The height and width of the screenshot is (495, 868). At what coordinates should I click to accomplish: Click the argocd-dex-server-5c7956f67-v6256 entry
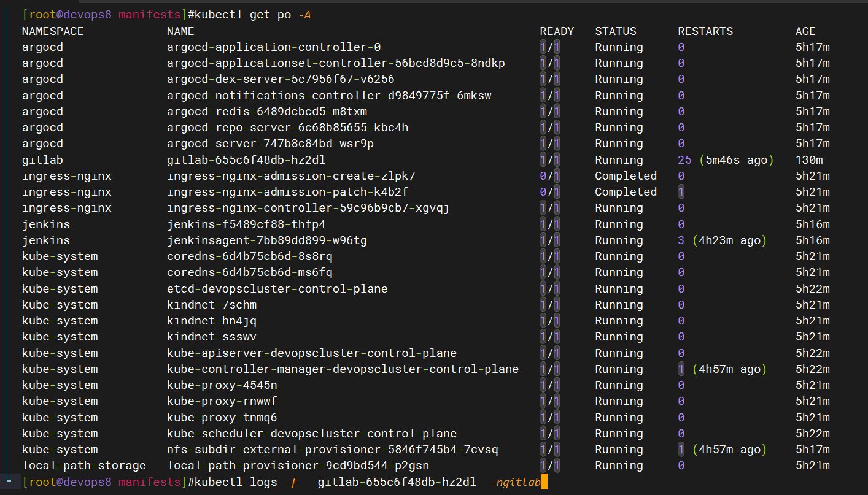click(x=281, y=79)
